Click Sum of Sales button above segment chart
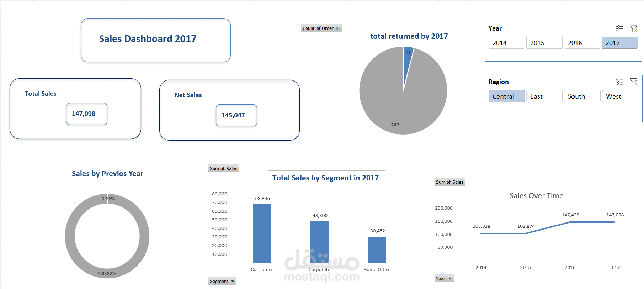 pos(224,168)
